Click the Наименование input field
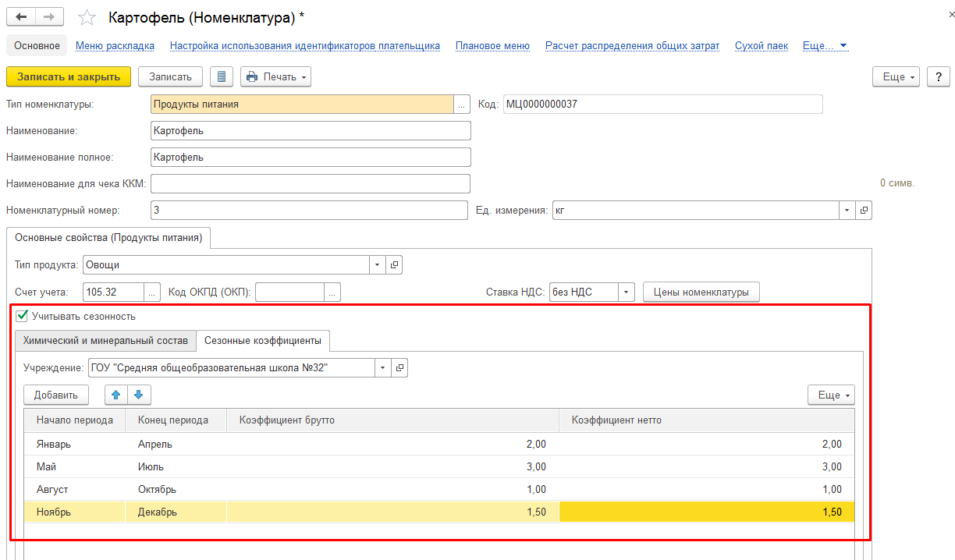 pos(311,130)
